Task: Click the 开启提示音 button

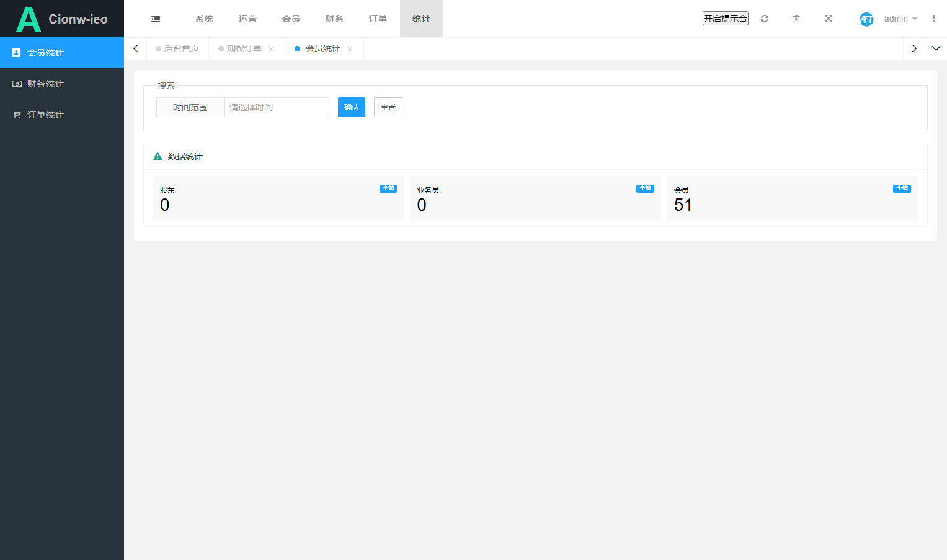Action: point(726,19)
